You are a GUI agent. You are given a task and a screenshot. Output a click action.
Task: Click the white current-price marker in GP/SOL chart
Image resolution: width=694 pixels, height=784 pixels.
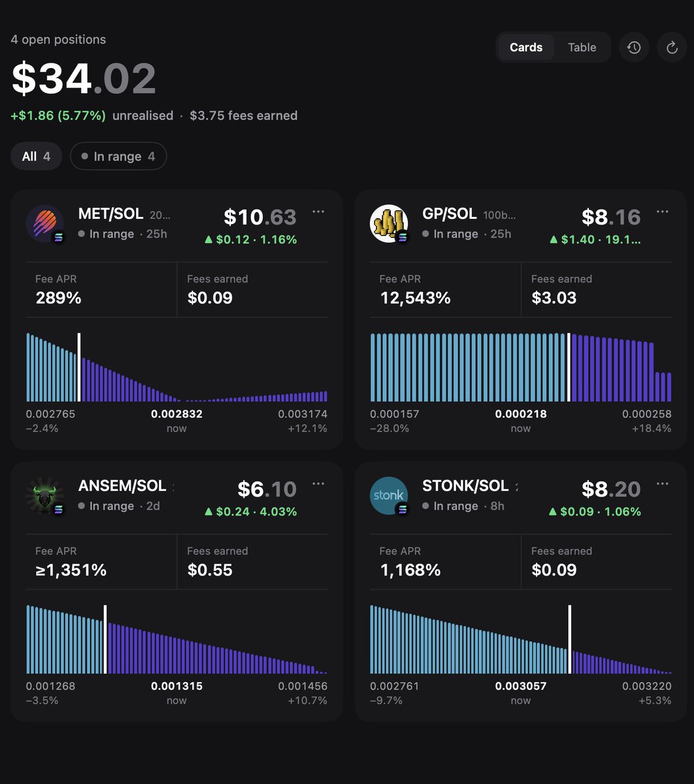[569, 367]
